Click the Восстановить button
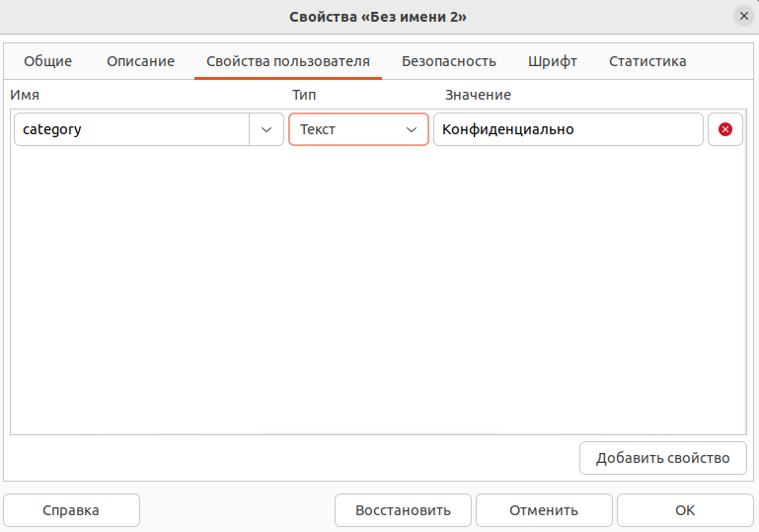This screenshot has height=532, width=759. click(x=403, y=510)
